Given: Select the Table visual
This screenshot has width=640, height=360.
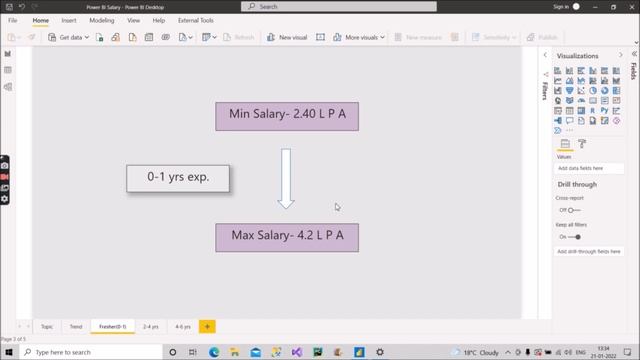Looking at the screenshot, I should 569,111.
